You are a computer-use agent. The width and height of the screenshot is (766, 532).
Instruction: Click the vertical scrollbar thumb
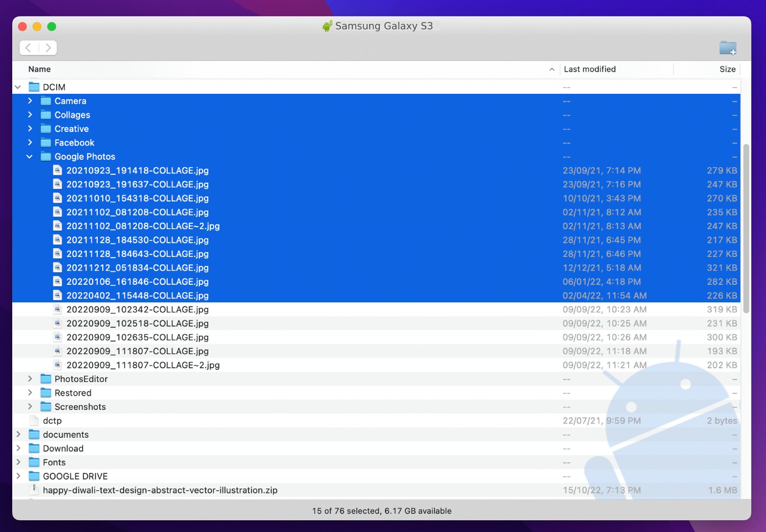[x=746, y=228]
